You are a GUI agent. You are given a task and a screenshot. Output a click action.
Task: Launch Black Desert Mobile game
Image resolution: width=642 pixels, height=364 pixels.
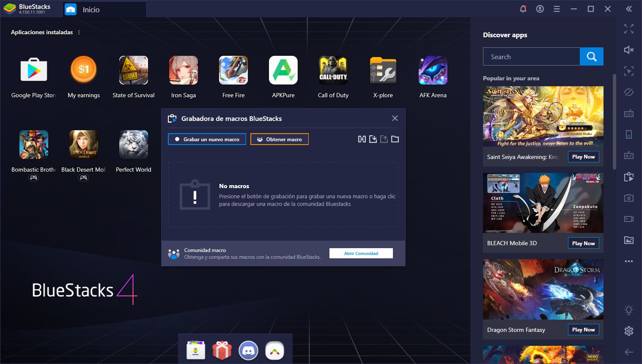[x=84, y=145]
